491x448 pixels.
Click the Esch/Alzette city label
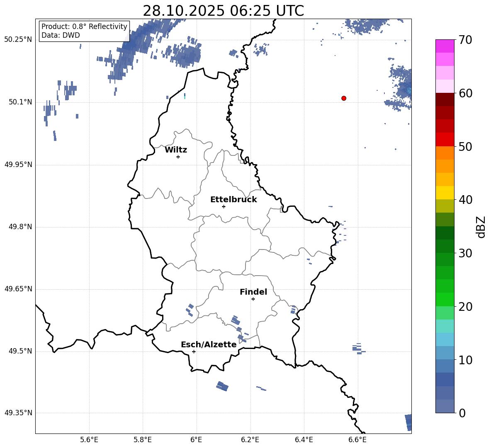tap(209, 344)
